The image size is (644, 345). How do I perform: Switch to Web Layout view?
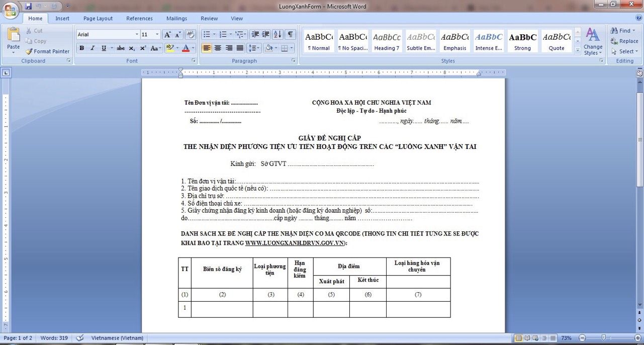point(535,338)
